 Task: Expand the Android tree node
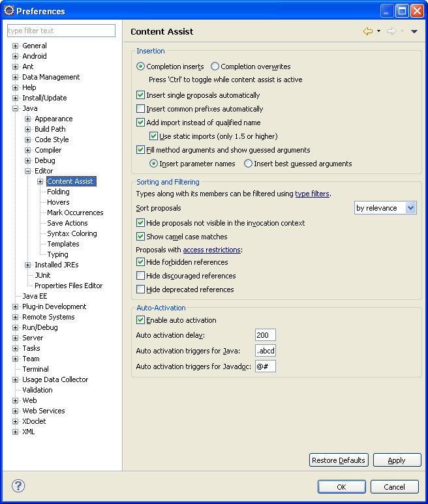pyautogui.click(x=15, y=56)
